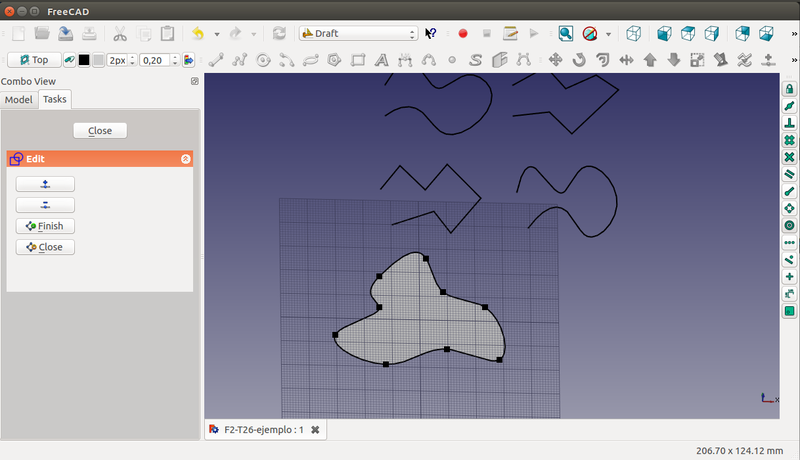Screen dimensions: 800x460
Task: Start macro recording with red circle
Action: coord(463,33)
